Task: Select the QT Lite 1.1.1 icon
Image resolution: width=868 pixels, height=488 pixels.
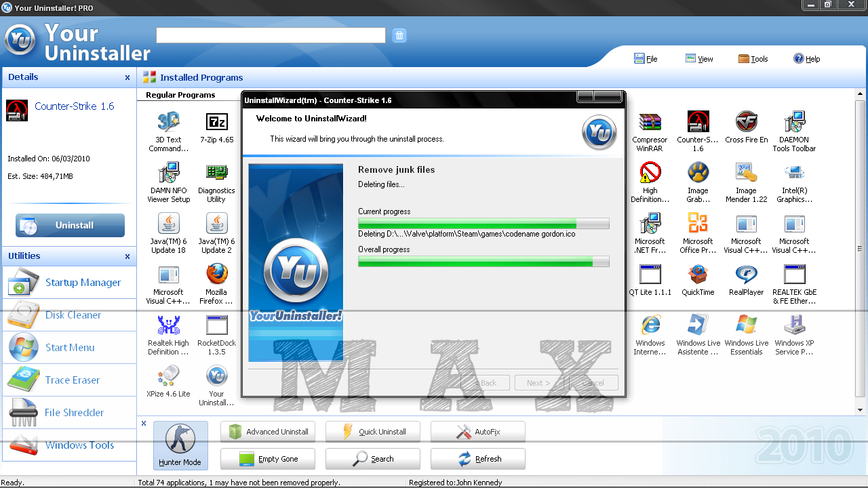Action: [x=650, y=274]
